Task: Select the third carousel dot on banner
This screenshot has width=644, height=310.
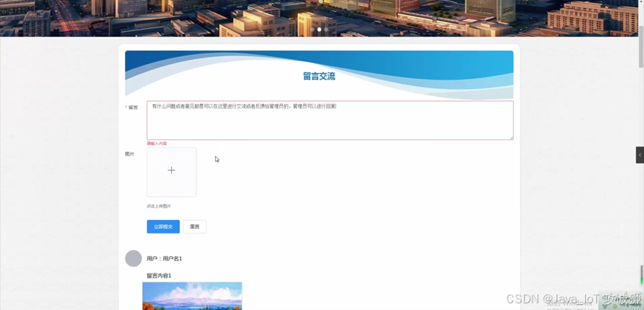Action: [326, 30]
